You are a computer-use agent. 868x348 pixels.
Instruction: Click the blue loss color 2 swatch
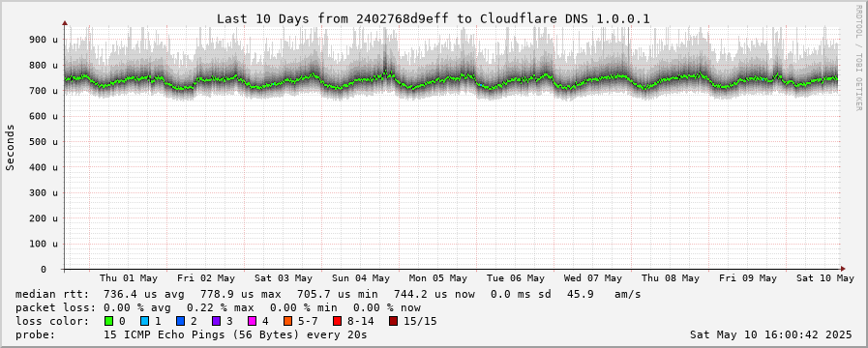tap(180, 321)
